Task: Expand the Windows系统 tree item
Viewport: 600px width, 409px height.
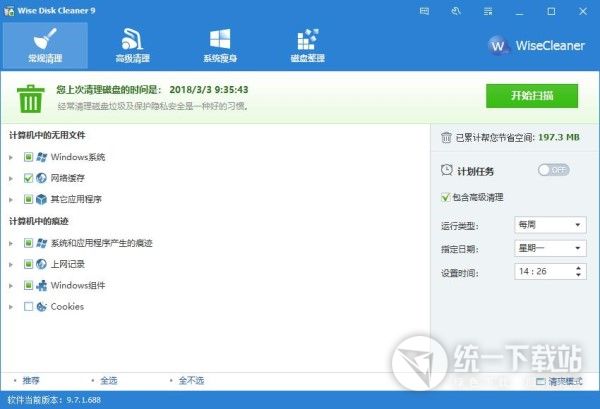Action: 12,157
